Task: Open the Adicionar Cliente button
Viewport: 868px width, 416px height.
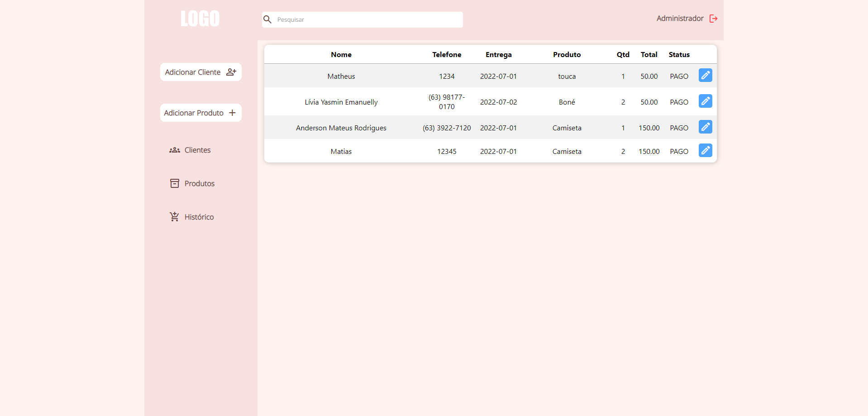Action: pos(201,72)
